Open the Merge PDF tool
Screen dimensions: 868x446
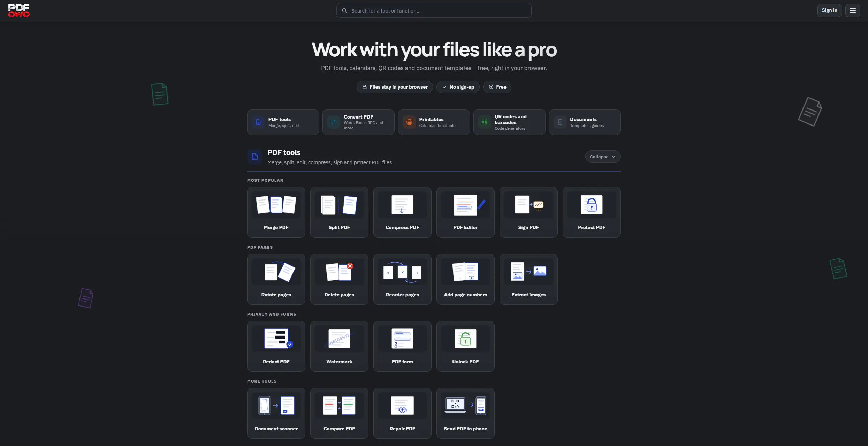click(276, 212)
